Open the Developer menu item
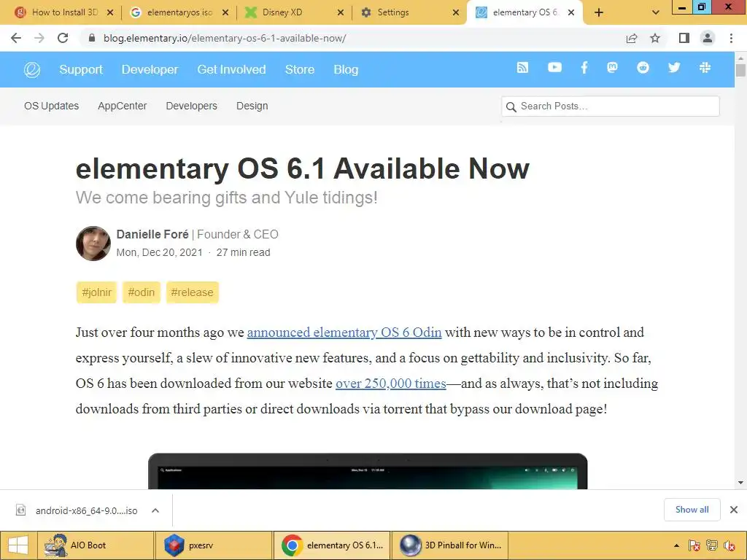Viewport: 747px width, 560px height. [150, 69]
